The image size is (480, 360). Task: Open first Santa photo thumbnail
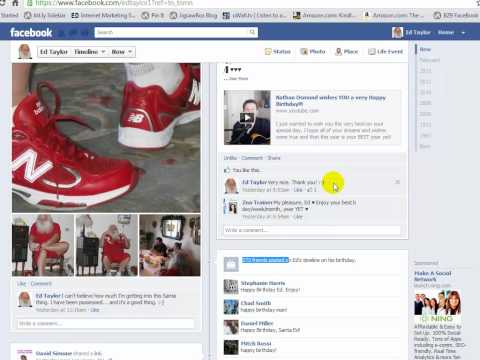pos(43,245)
